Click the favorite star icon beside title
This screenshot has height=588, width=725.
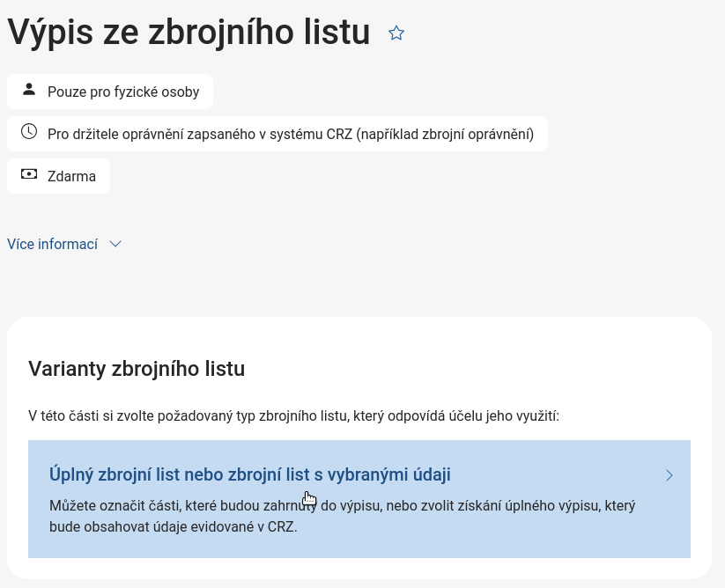pos(396,33)
